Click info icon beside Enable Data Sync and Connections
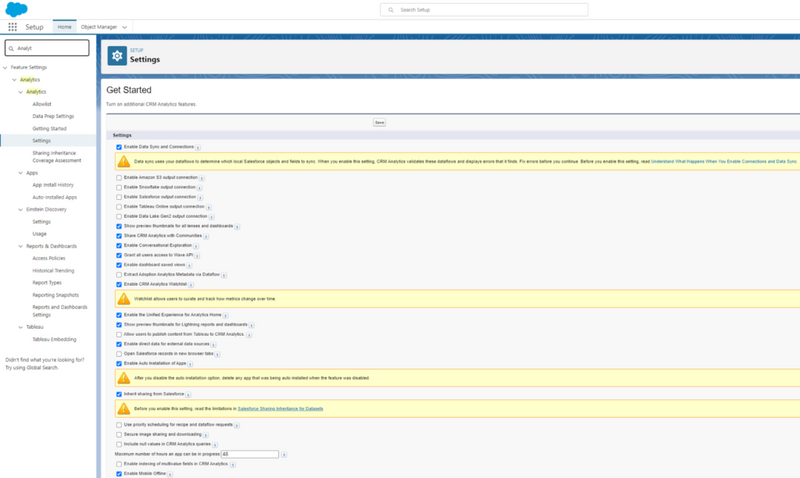The image size is (800, 478). pos(198,147)
